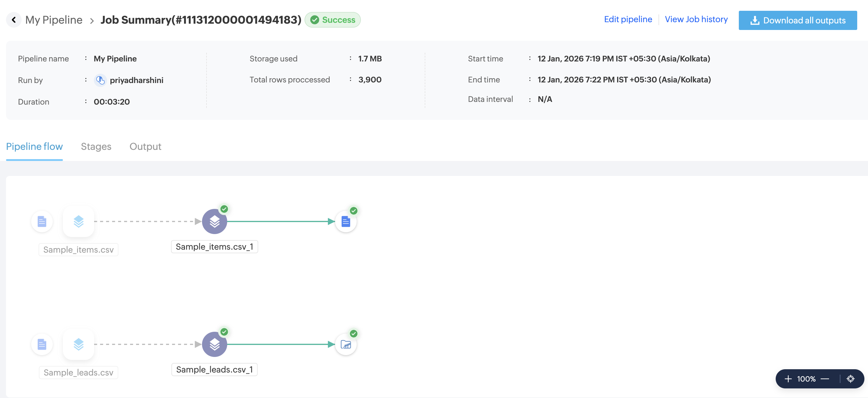Click the Sample_items.csv_1 stage node icon
The width and height of the screenshot is (868, 398).
point(214,221)
